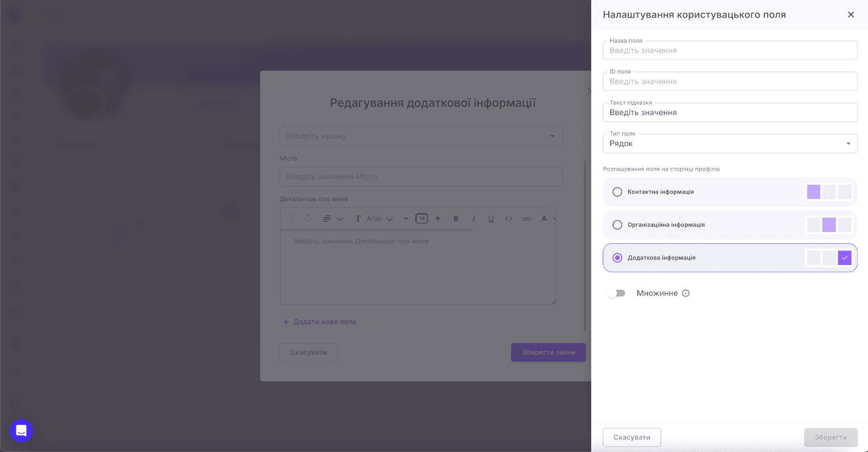Select the Додаткова інформація radio option
Viewport: 868px width, 452px height.
point(617,258)
